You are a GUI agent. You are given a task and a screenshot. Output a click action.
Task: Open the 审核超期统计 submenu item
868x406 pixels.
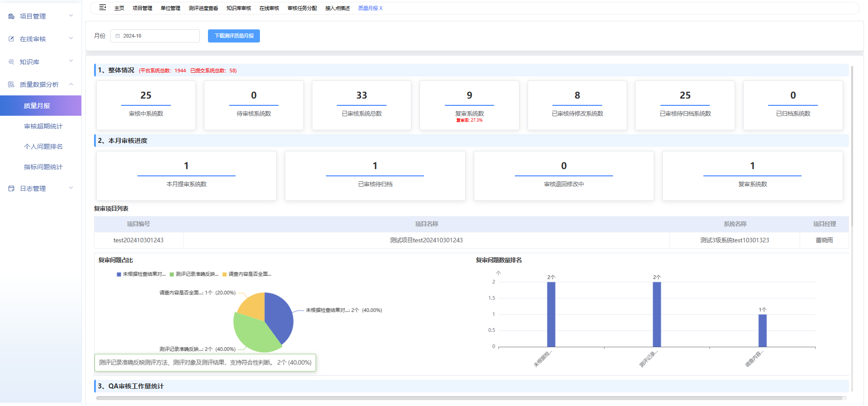coord(43,126)
